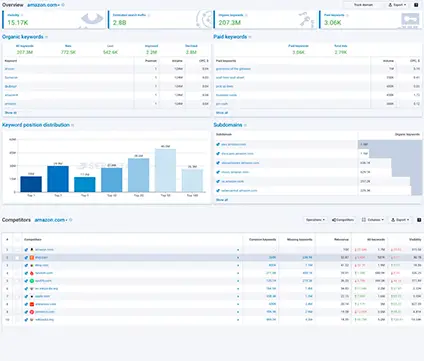The height and width of the screenshot is (361, 424).
Task: Click the info icon beside the Keyword position distribution heading
Action: [73, 125]
